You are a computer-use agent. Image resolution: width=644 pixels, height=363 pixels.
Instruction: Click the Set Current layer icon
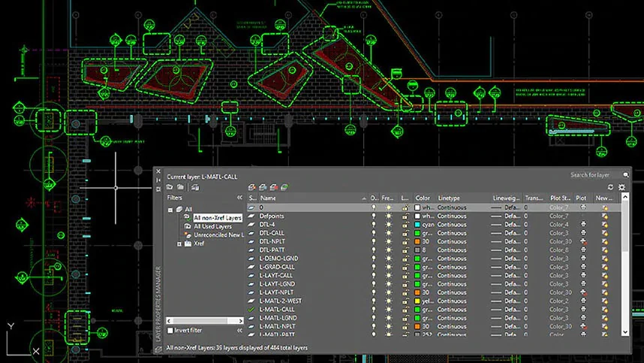(285, 186)
